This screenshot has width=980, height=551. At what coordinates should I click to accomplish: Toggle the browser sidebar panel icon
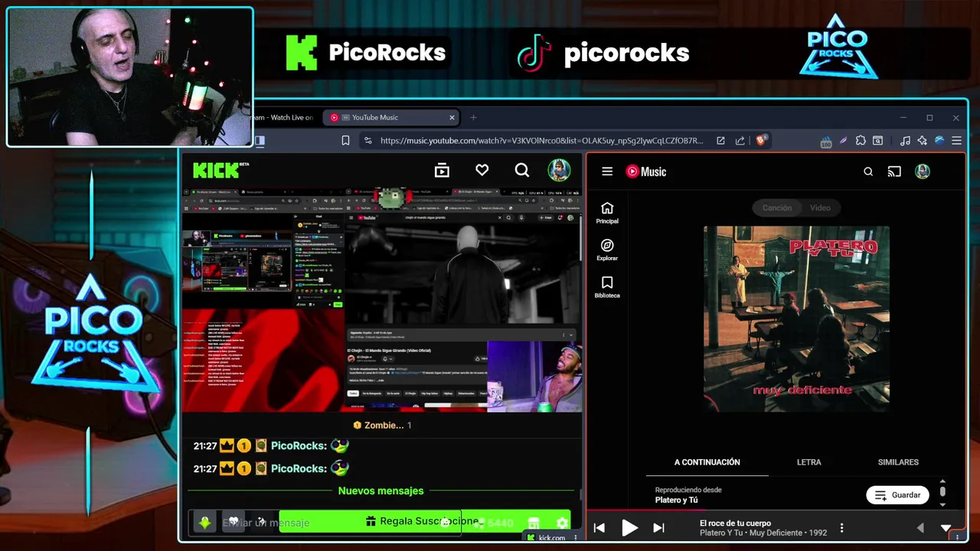(x=260, y=140)
